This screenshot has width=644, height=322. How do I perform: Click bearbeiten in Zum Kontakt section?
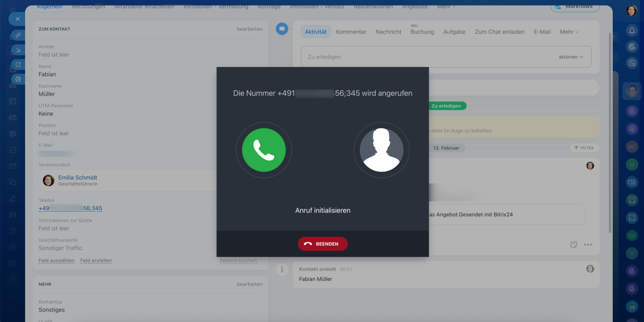[250, 29]
